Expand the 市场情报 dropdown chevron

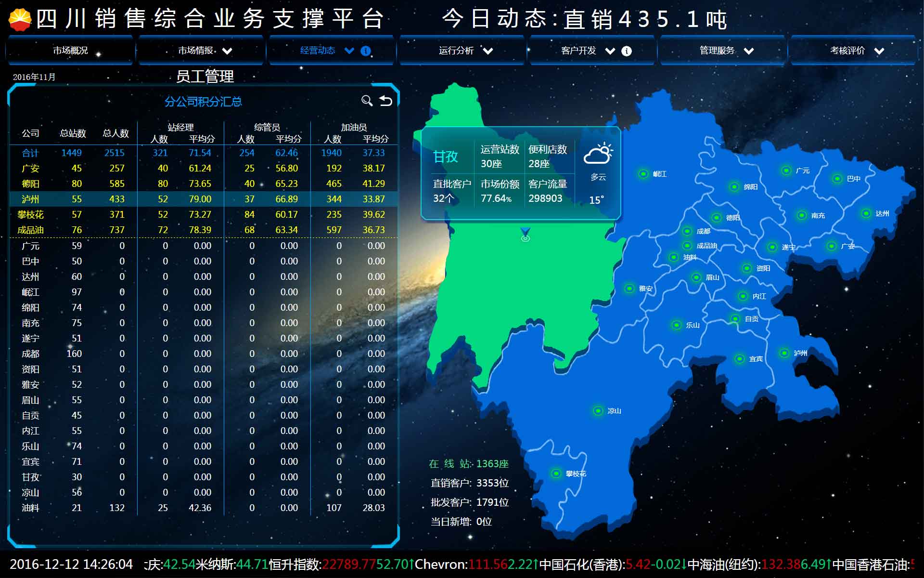point(227,51)
